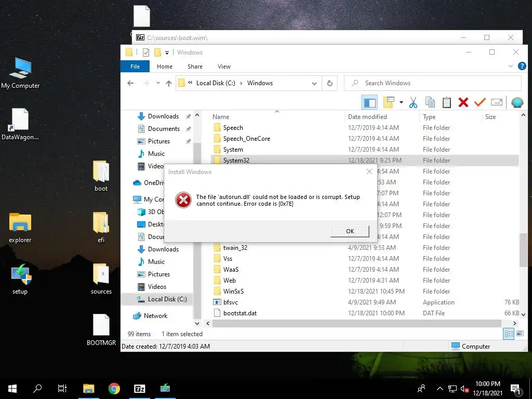Click the Copy toolbar icon

coord(430,102)
